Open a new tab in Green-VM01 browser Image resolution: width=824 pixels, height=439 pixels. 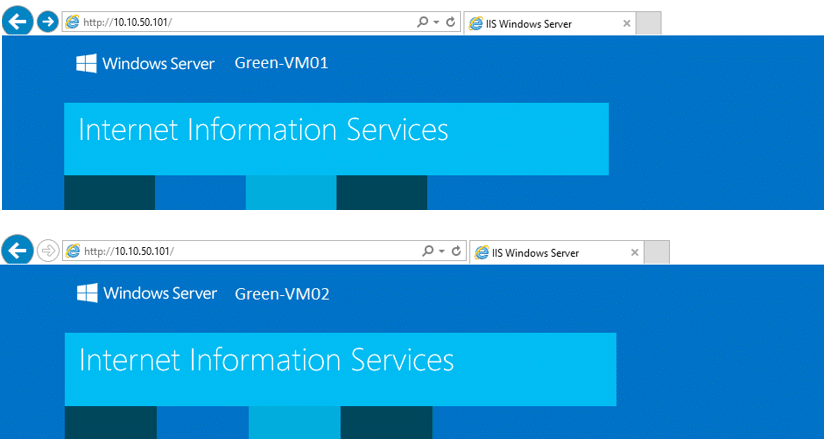tap(648, 23)
